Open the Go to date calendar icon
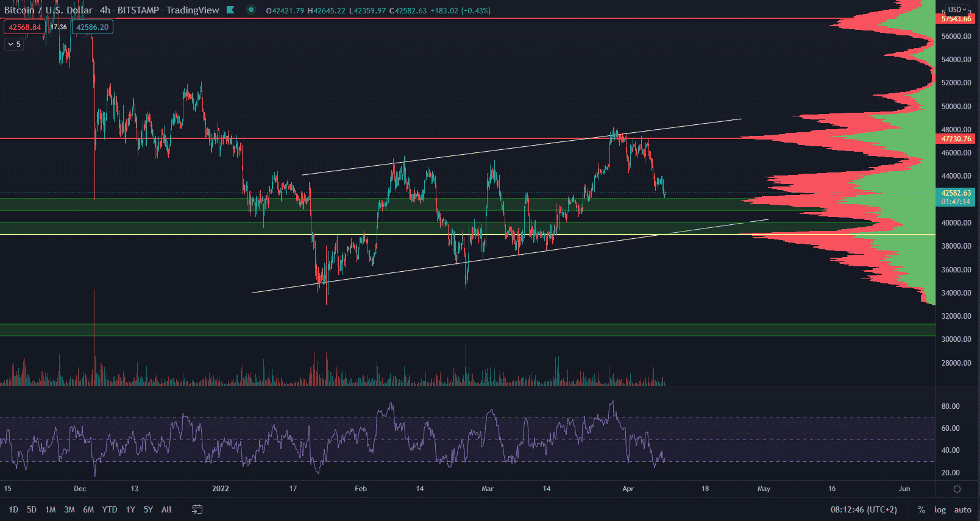This screenshot has width=980, height=521. point(197,509)
